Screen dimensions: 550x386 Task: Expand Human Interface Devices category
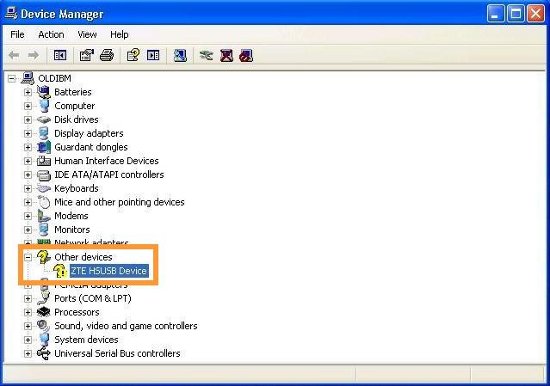28,161
